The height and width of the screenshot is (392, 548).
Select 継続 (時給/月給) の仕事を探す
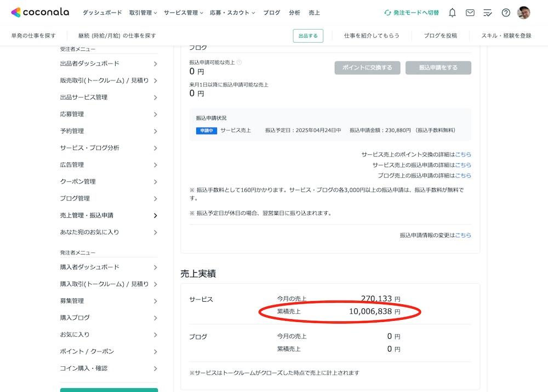[117, 35]
